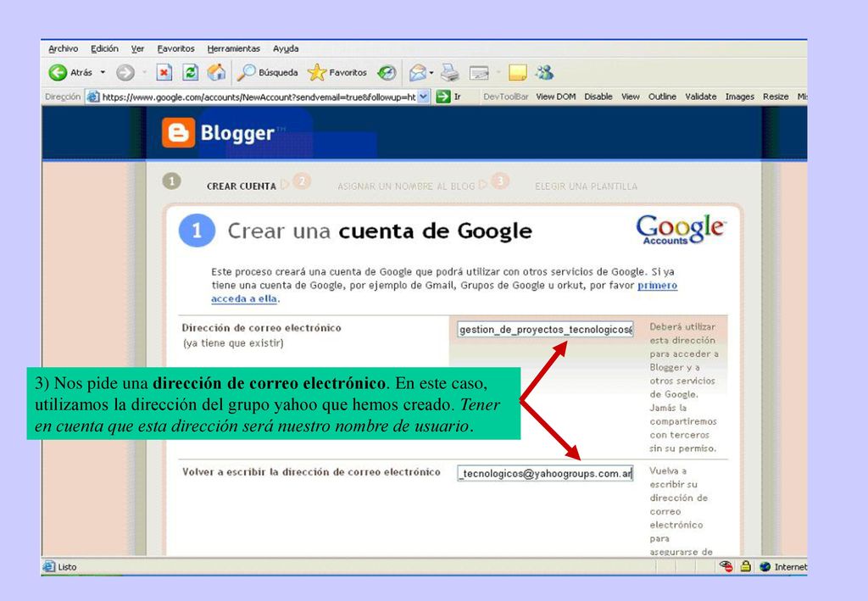Click the CREAR CUENTA step label
The width and height of the screenshot is (868, 601).
point(242,186)
